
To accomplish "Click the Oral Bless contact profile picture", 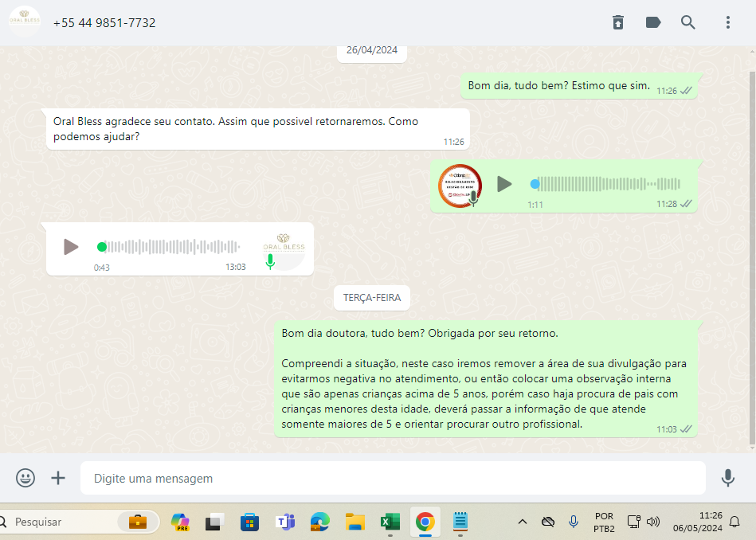I will pos(25,22).
